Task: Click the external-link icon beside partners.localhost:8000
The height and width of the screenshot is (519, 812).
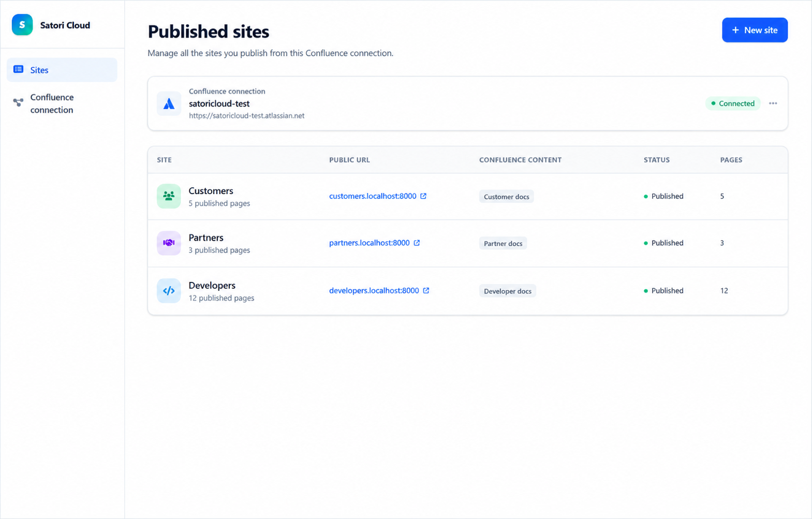Action: [417, 243]
